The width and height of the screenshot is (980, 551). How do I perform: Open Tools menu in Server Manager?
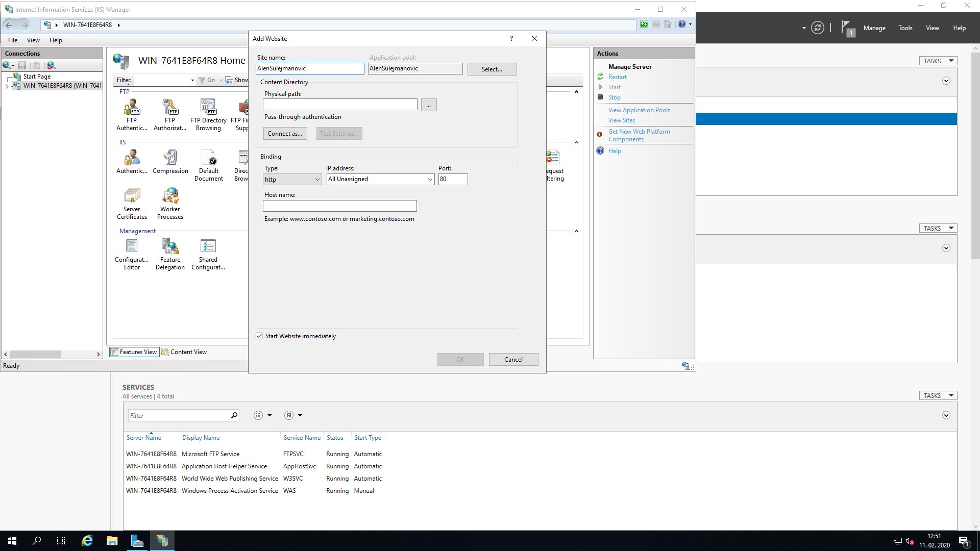905,28
